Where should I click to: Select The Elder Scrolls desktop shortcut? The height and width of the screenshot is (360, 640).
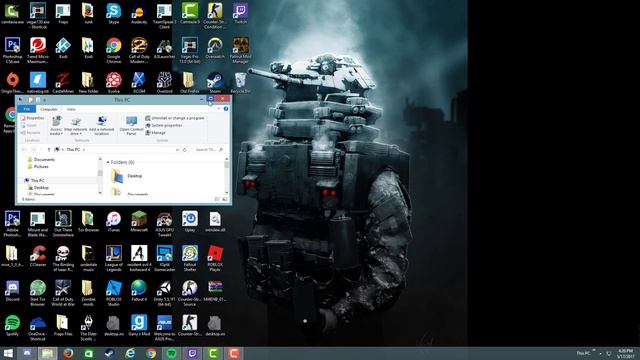pos(88,327)
